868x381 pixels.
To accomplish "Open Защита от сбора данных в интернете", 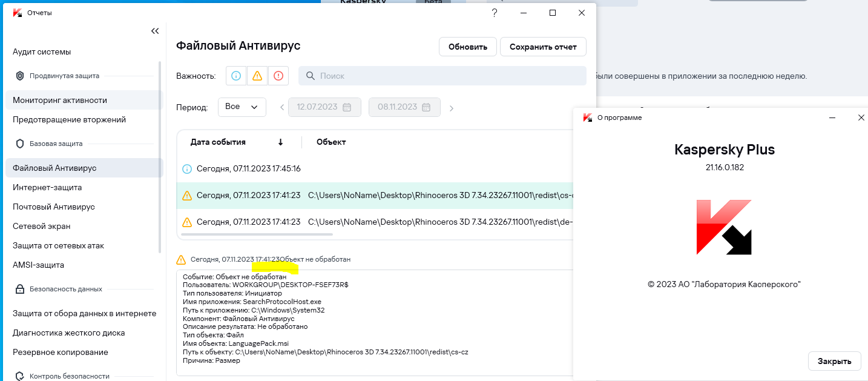I will point(85,314).
